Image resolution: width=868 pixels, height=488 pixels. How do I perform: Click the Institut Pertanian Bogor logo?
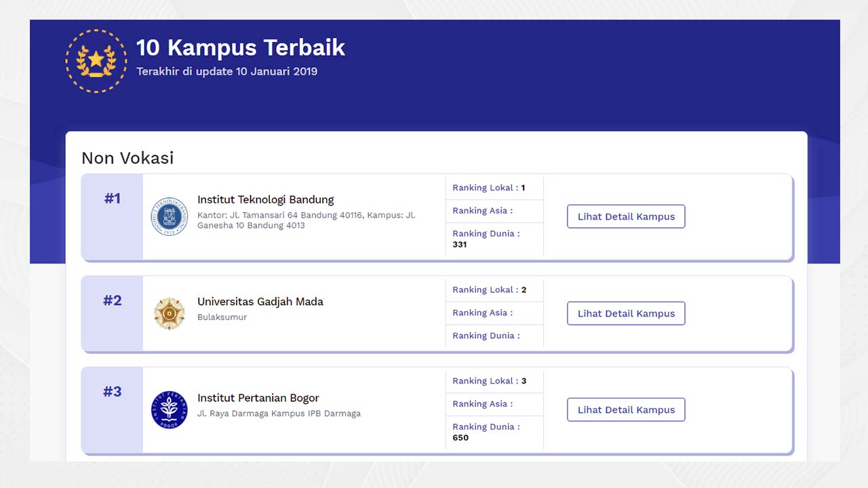169,409
